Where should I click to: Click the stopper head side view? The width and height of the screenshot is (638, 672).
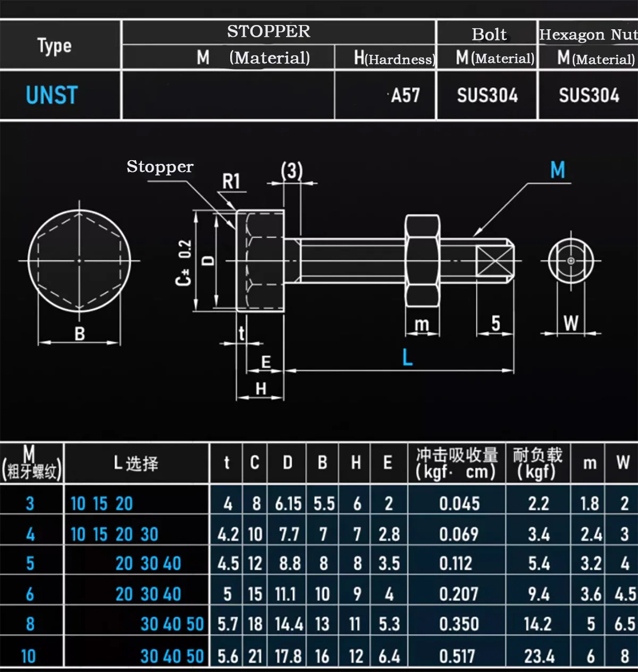[260, 260]
